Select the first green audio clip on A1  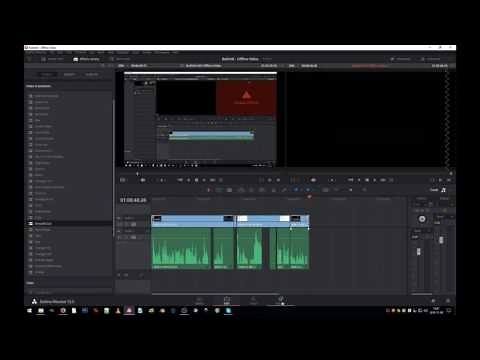click(x=181, y=249)
